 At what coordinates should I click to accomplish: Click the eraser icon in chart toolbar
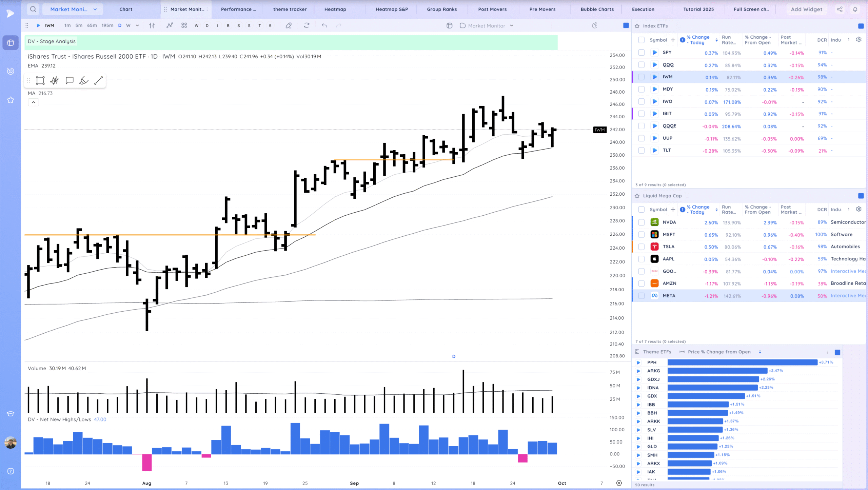pyautogui.click(x=289, y=25)
